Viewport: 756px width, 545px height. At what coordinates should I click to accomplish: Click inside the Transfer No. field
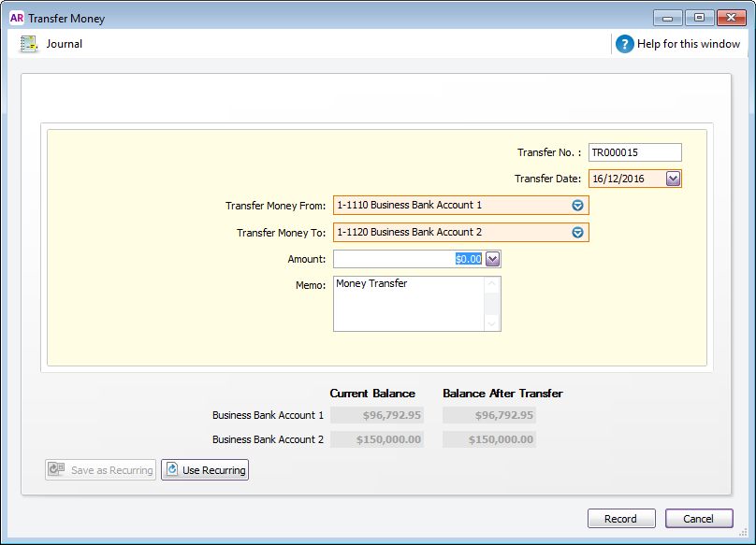tap(634, 152)
